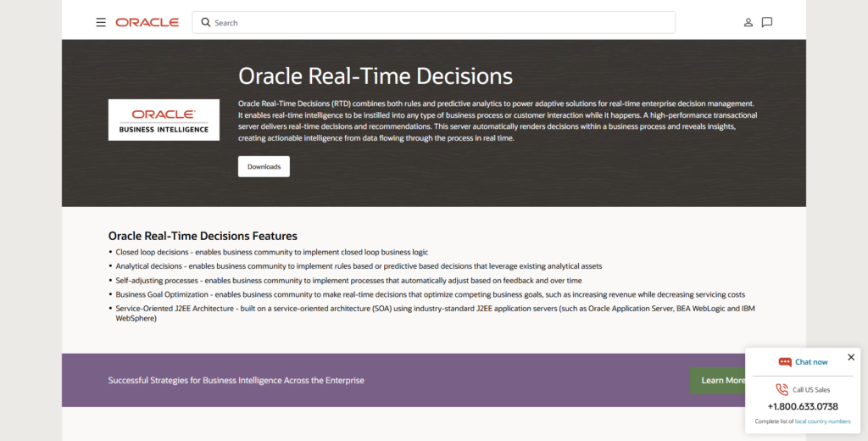
Task: Close the chat popup widget
Action: pos(851,357)
